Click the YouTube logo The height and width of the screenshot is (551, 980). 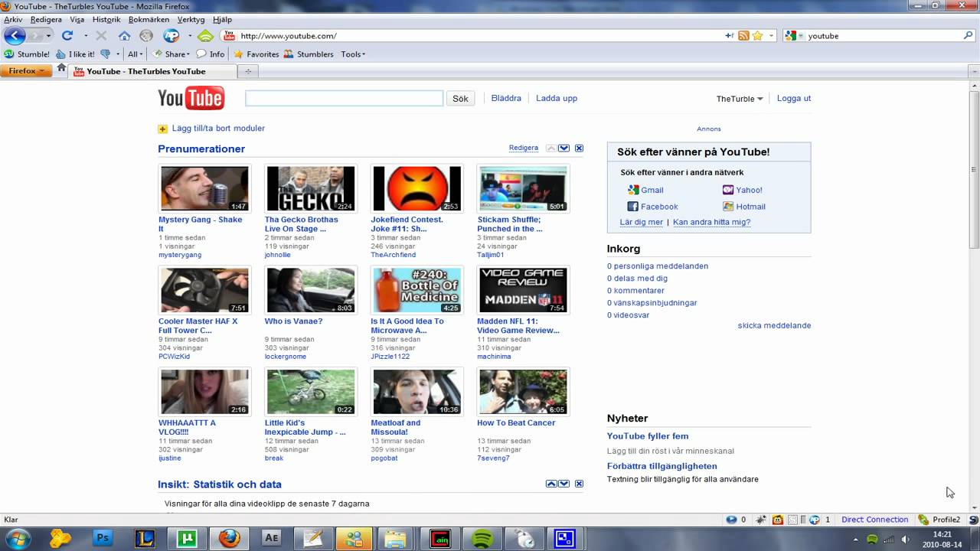[x=191, y=98]
